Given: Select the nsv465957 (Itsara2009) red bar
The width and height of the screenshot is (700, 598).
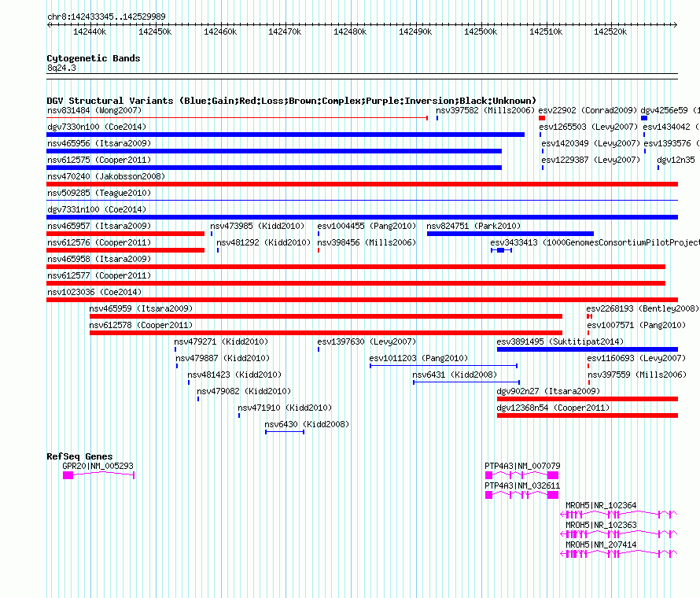Looking at the screenshot, I should click(x=125, y=234).
